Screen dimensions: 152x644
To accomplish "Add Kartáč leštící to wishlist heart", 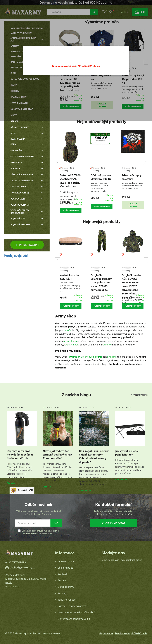I will [x=60, y=254].
